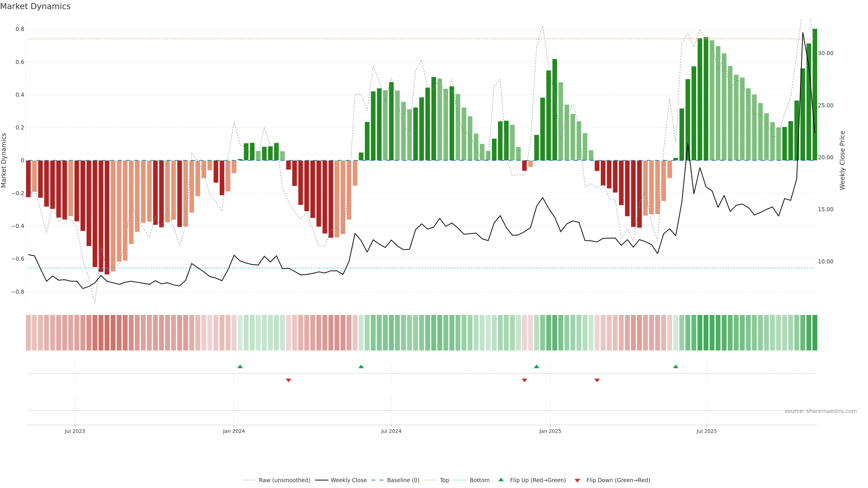Click the Market Dynamics chart title

(35, 6)
